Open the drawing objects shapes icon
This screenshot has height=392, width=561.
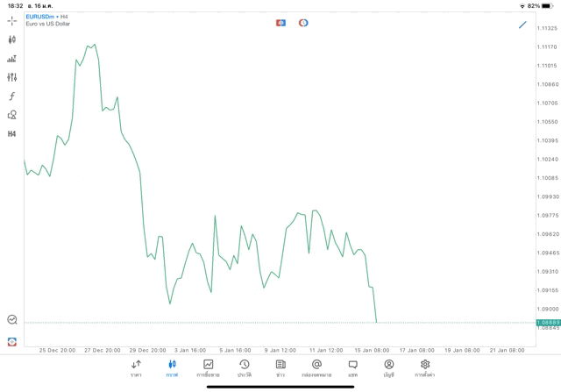click(11, 115)
